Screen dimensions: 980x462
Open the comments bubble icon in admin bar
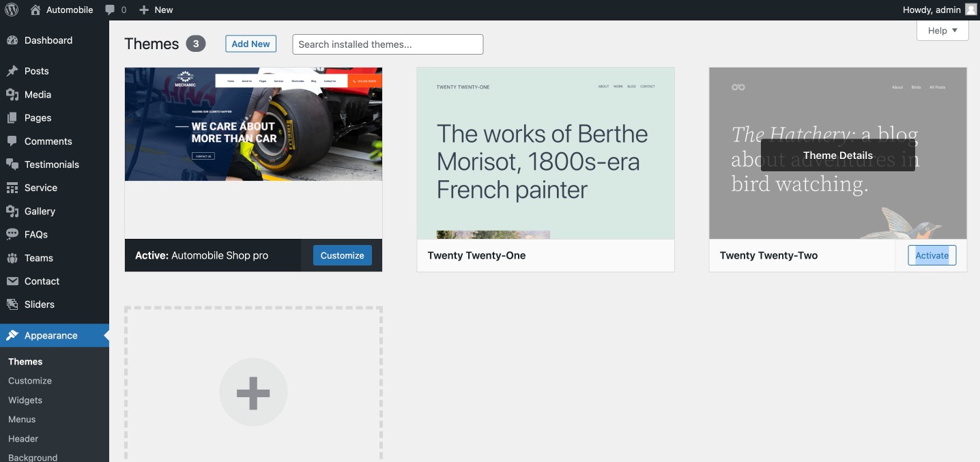[110, 10]
